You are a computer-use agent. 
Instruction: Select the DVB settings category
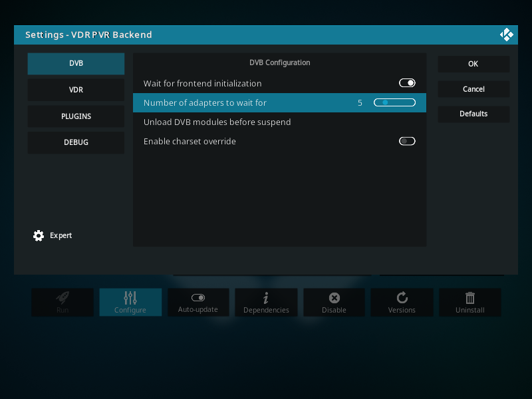pyautogui.click(x=76, y=64)
